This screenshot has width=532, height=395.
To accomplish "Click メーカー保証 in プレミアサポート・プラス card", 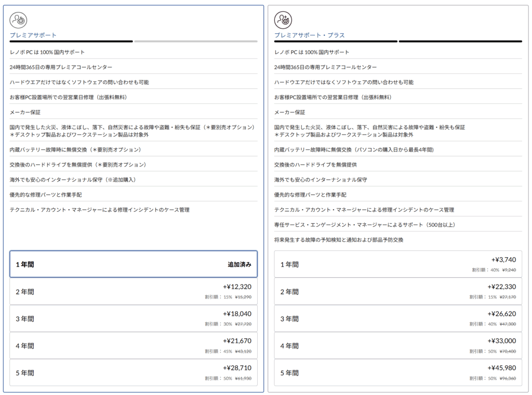I will (290, 112).
